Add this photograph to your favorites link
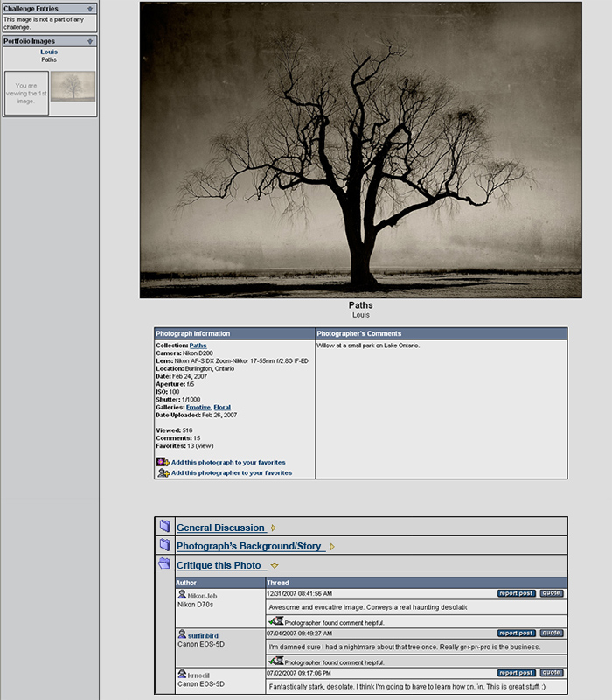This screenshot has width=612, height=700. [x=228, y=463]
